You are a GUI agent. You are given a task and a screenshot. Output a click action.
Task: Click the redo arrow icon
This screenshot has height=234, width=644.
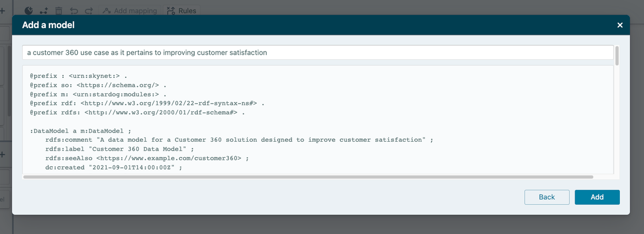coord(89,10)
